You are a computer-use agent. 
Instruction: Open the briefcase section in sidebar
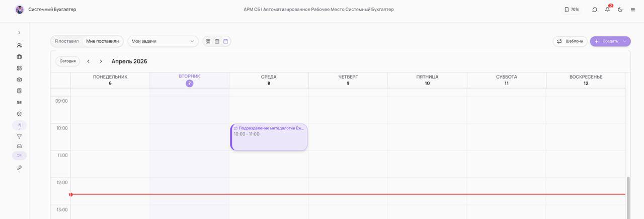tap(19, 57)
